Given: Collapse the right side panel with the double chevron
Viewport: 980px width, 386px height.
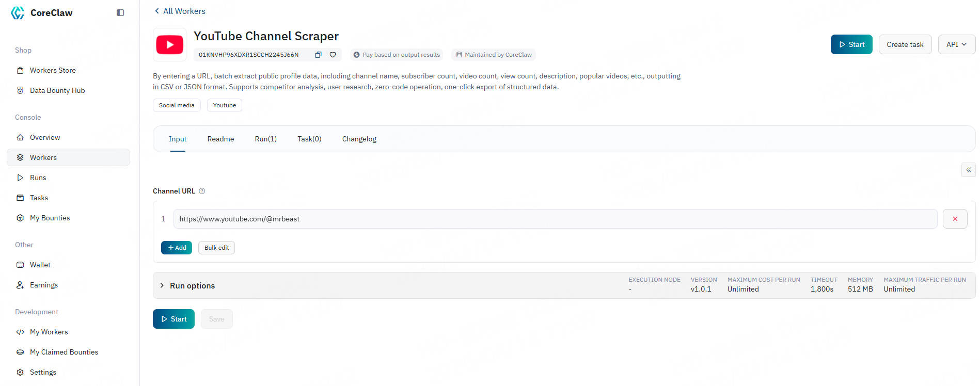Looking at the screenshot, I should tap(968, 170).
